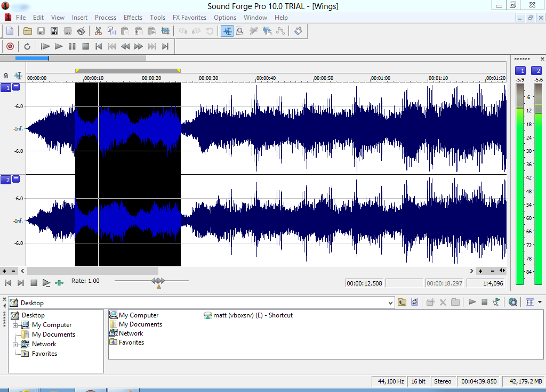
Task: Select My Documents in the file list
Action: coord(140,324)
